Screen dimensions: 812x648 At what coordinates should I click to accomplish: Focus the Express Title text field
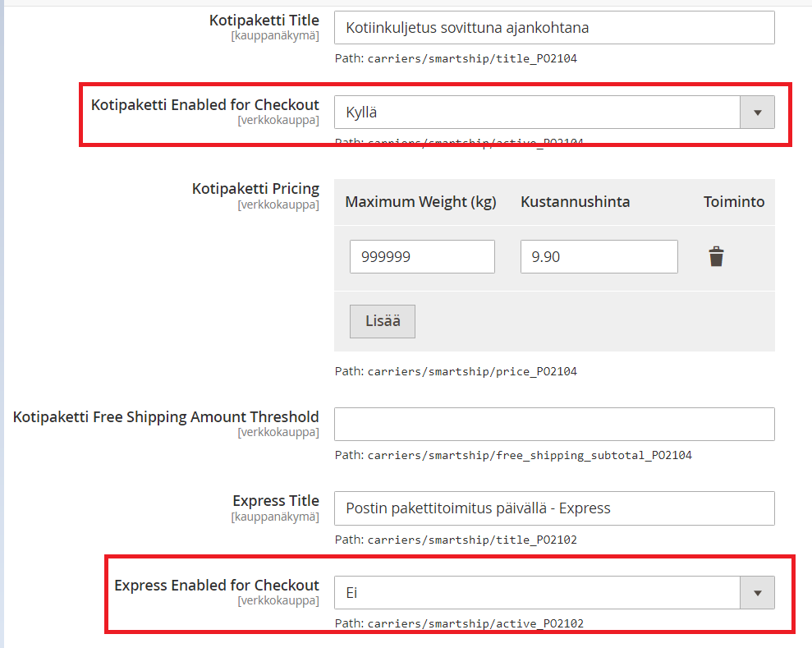point(554,508)
